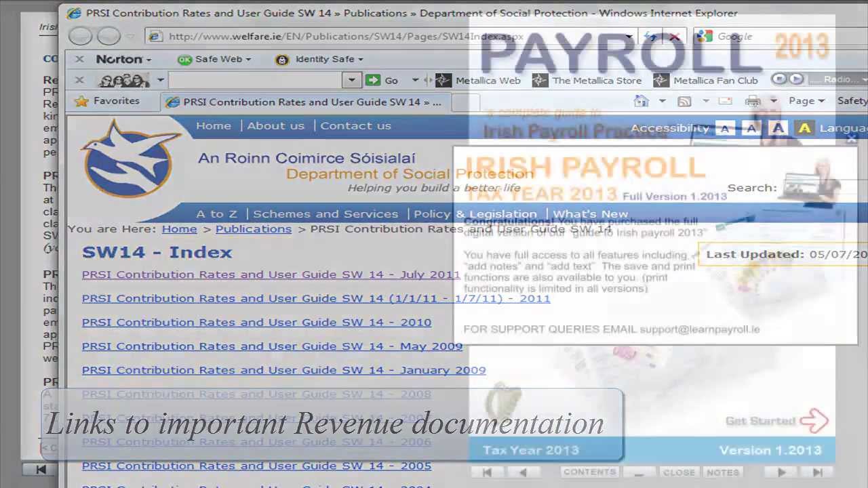Open the Metallica Fan Club toolbar link

point(706,80)
